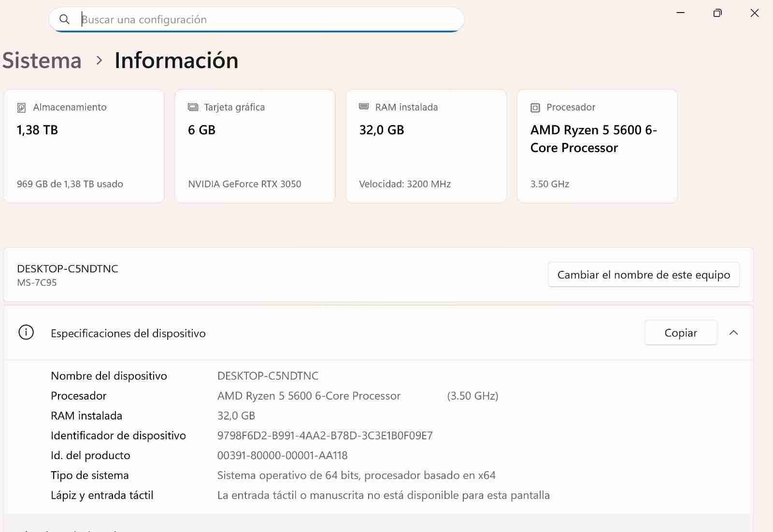The image size is (773, 532).
Task: Minimize the Settings window
Action: [680, 13]
